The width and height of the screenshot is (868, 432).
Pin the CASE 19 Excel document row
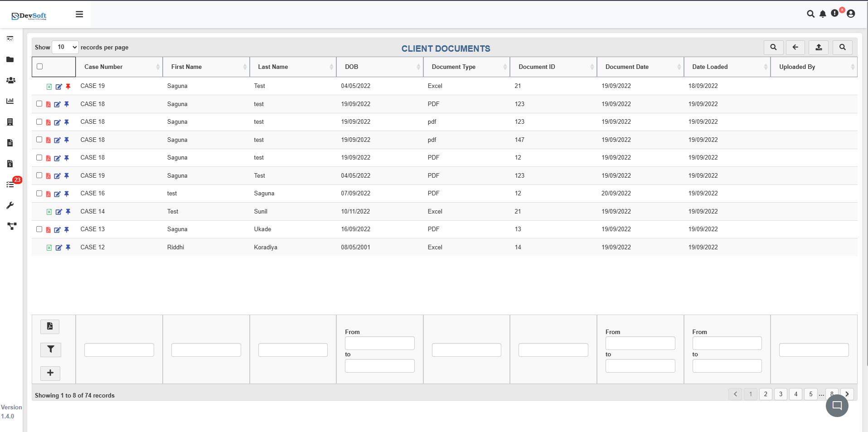[68, 86]
